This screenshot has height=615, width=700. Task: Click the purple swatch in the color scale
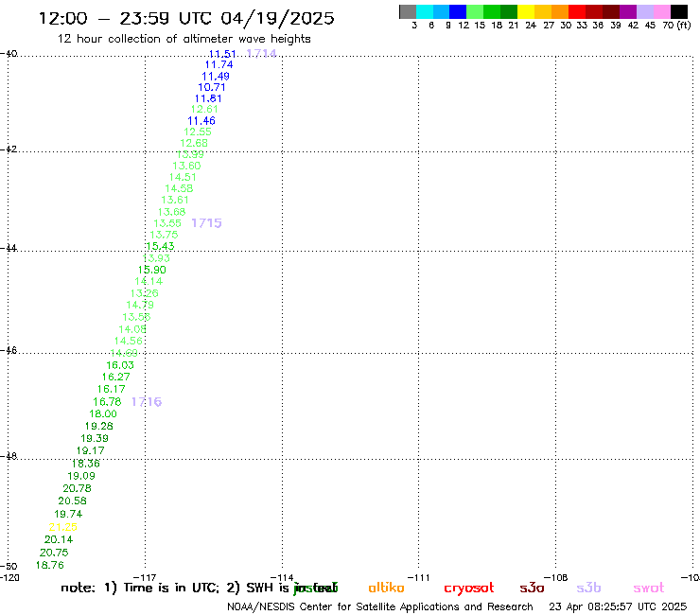click(628, 11)
